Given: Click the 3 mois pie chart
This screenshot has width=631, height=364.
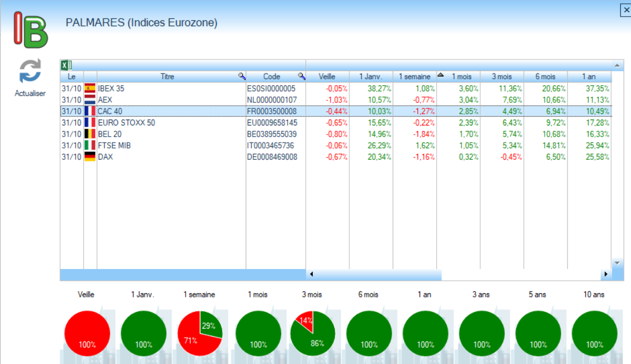Looking at the screenshot, I should pos(313,333).
